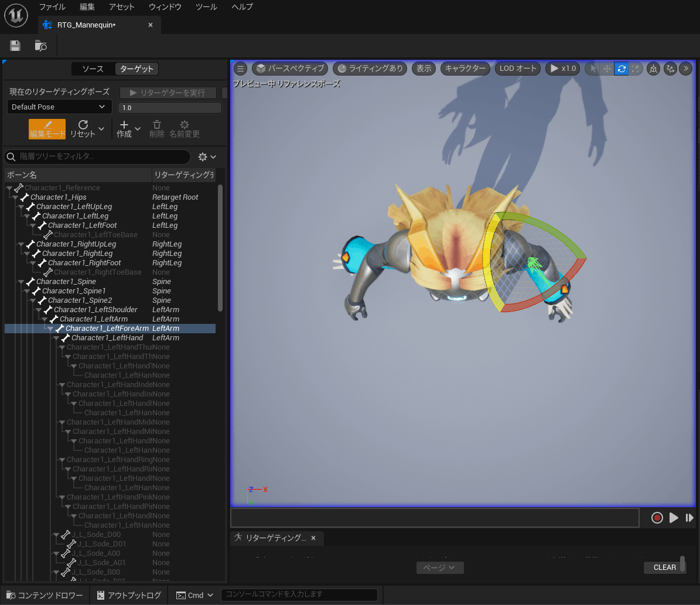Open the hierarchy settings gear dropdown
Image resolution: width=700 pixels, height=605 pixels.
[x=207, y=157]
